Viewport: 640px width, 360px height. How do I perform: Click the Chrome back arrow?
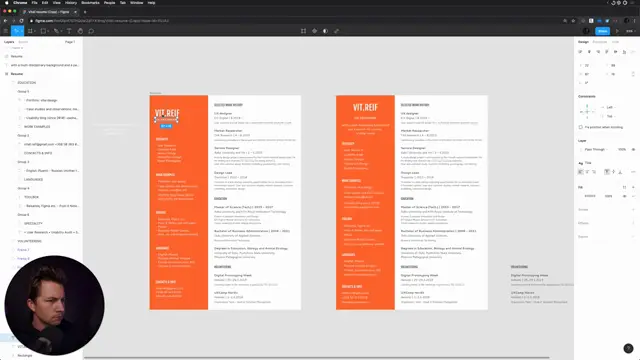click(5, 21)
